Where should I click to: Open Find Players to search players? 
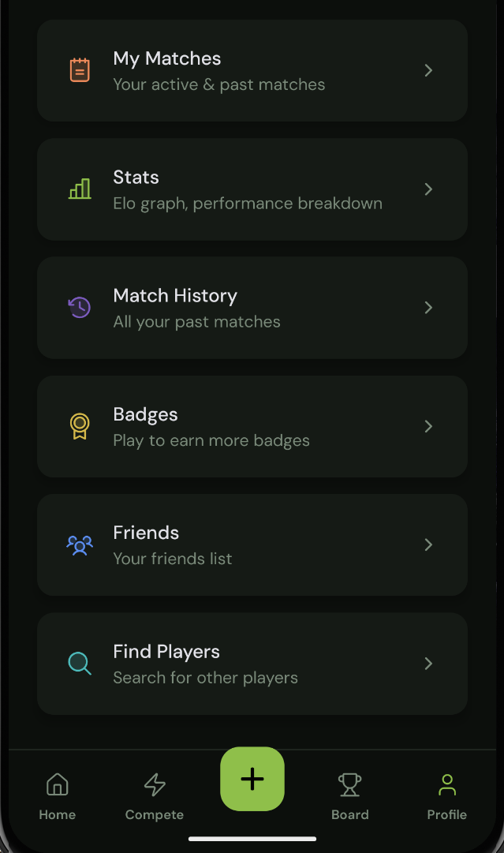click(x=252, y=664)
